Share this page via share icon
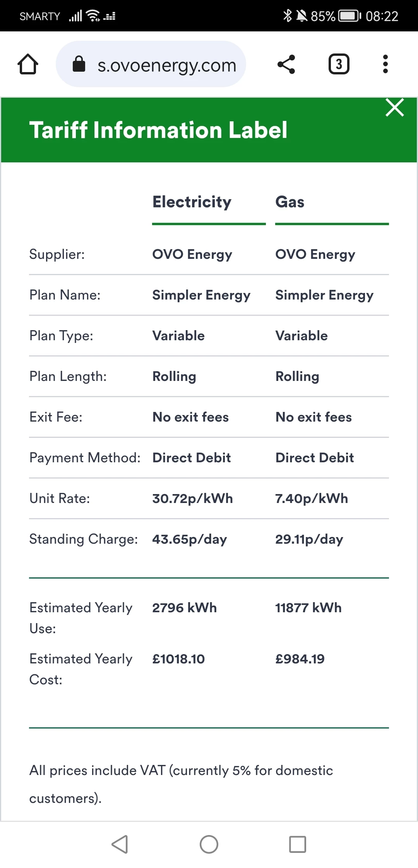Image resolution: width=418 pixels, height=868 pixels. click(x=286, y=64)
